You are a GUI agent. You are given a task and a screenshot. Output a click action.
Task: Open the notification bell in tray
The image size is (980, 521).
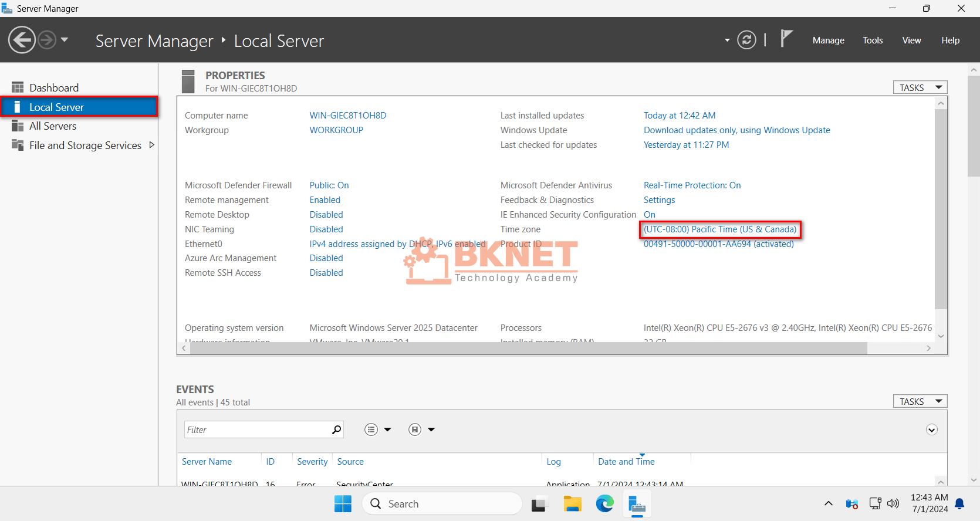pos(959,503)
